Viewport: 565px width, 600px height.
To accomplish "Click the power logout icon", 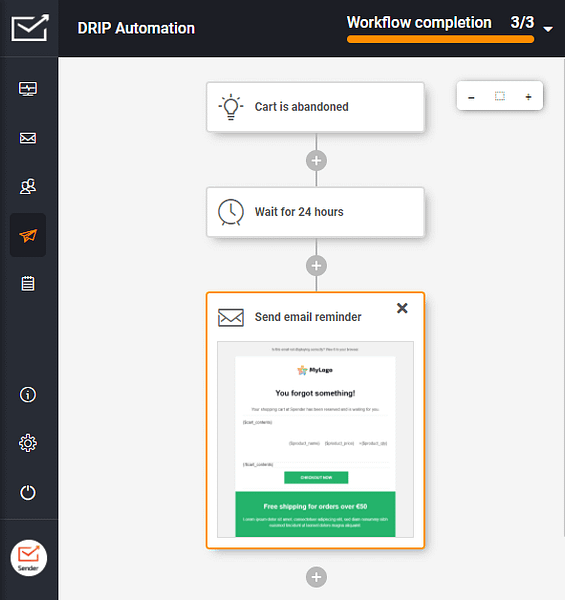I will pyautogui.click(x=28, y=492).
